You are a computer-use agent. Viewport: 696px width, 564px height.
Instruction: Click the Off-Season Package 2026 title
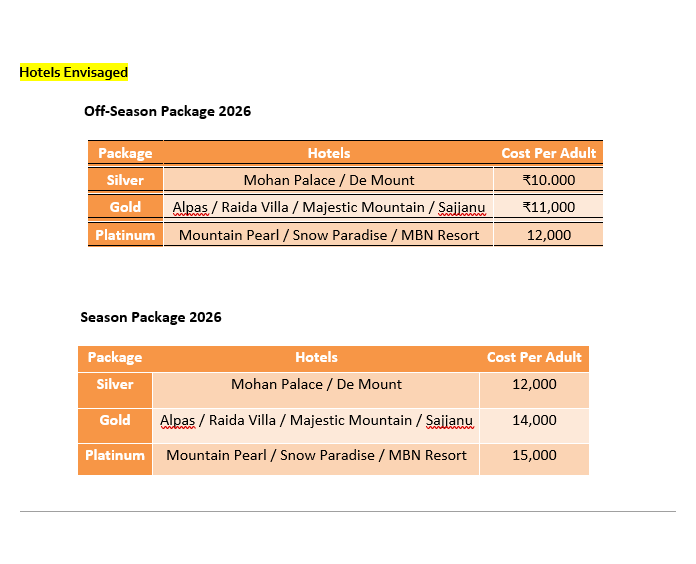pos(167,111)
